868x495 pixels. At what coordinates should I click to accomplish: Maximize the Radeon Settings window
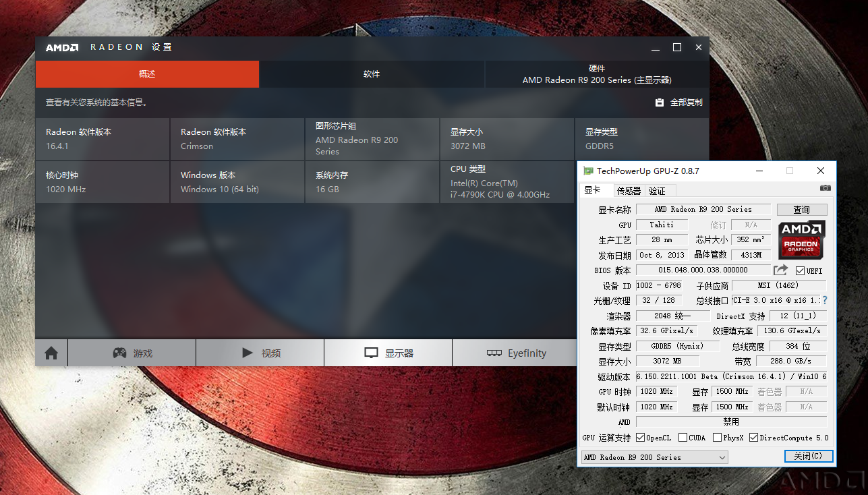[677, 48]
